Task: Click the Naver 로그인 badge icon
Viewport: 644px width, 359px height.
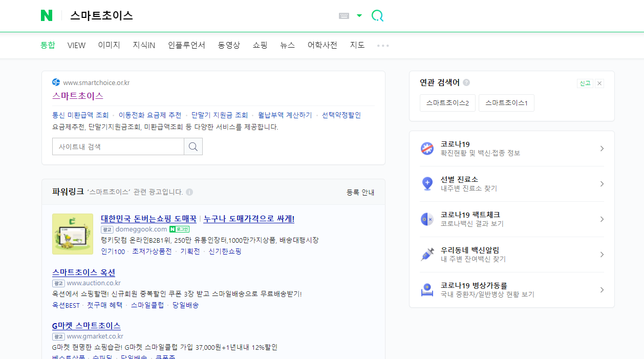Action: (x=179, y=229)
